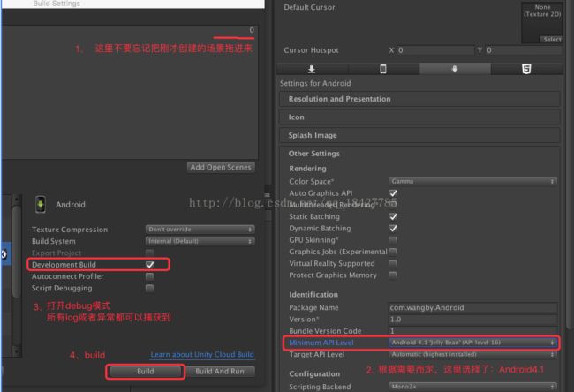Toggle Auto Graphics API checkbox
The image size is (574, 392).
tap(393, 193)
